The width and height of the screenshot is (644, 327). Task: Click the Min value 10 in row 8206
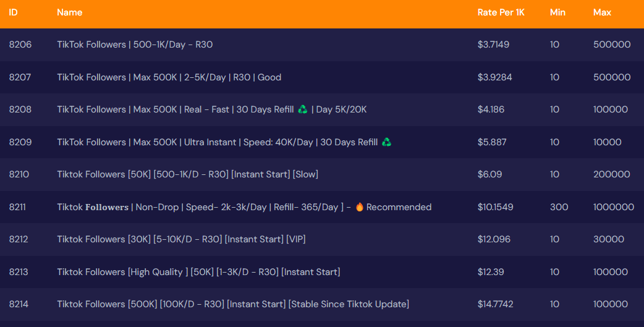[554, 45]
